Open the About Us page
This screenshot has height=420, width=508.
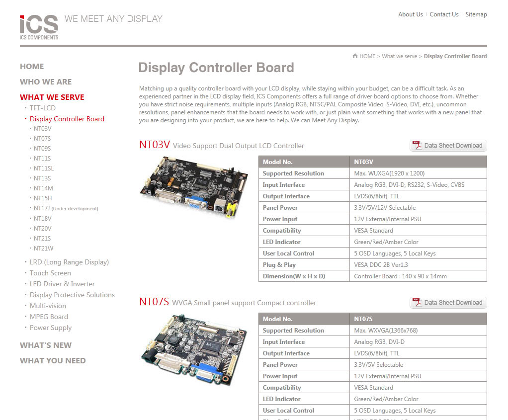tap(410, 14)
